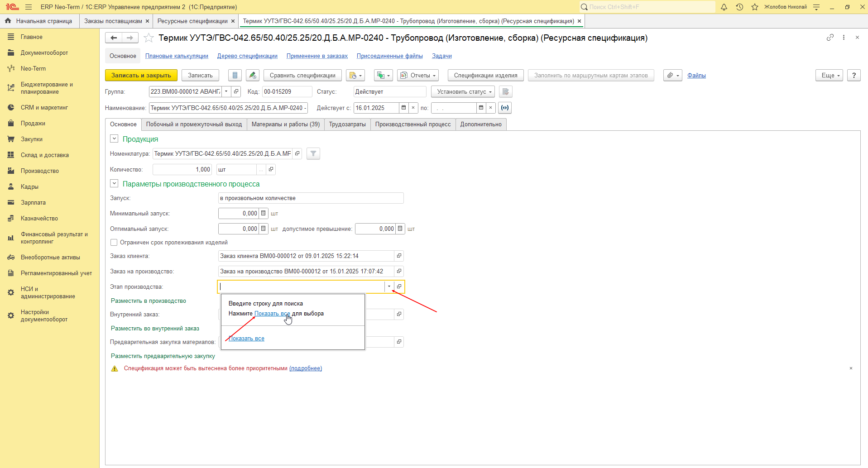Open the notifications bell icon
This screenshot has height=468, width=868.
pyautogui.click(x=724, y=7)
